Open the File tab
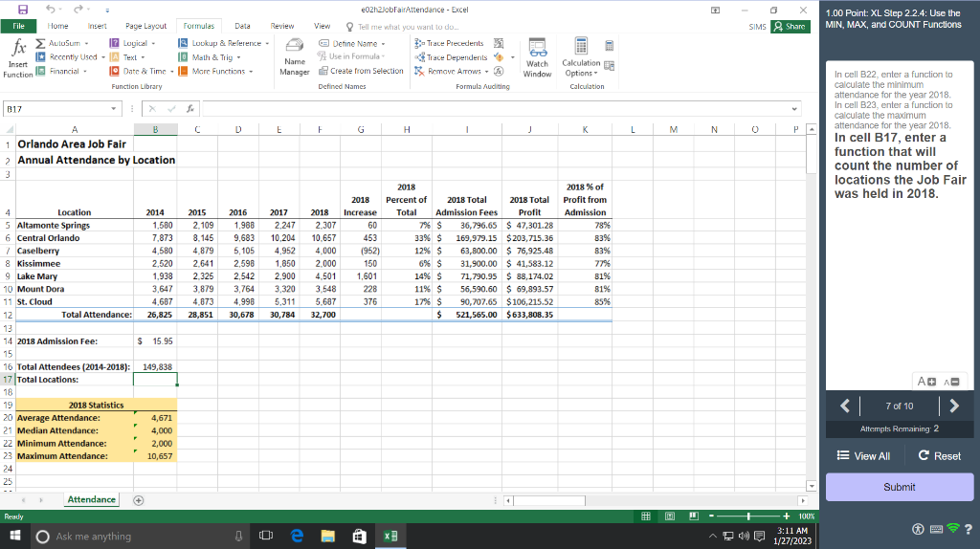 click(19, 26)
